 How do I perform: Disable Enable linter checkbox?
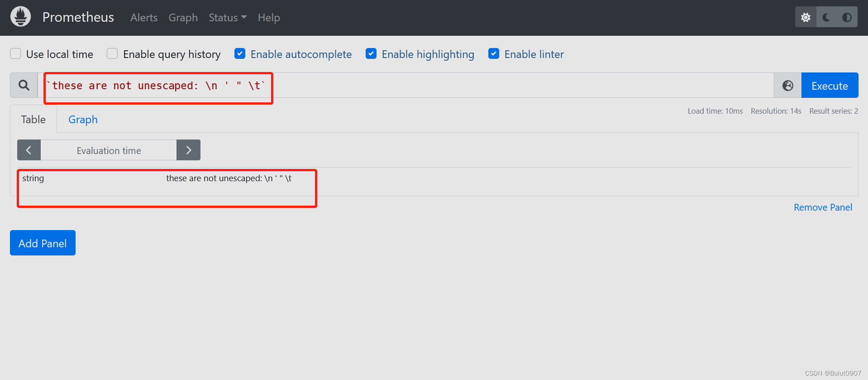point(494,53)
